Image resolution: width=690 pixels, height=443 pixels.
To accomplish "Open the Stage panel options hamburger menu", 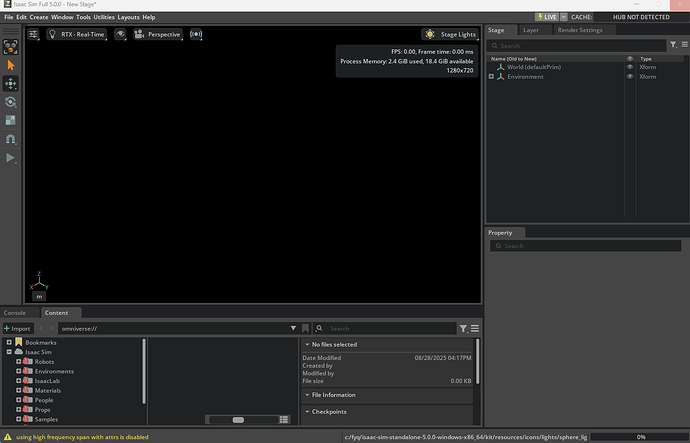I will tap(684, 45).
